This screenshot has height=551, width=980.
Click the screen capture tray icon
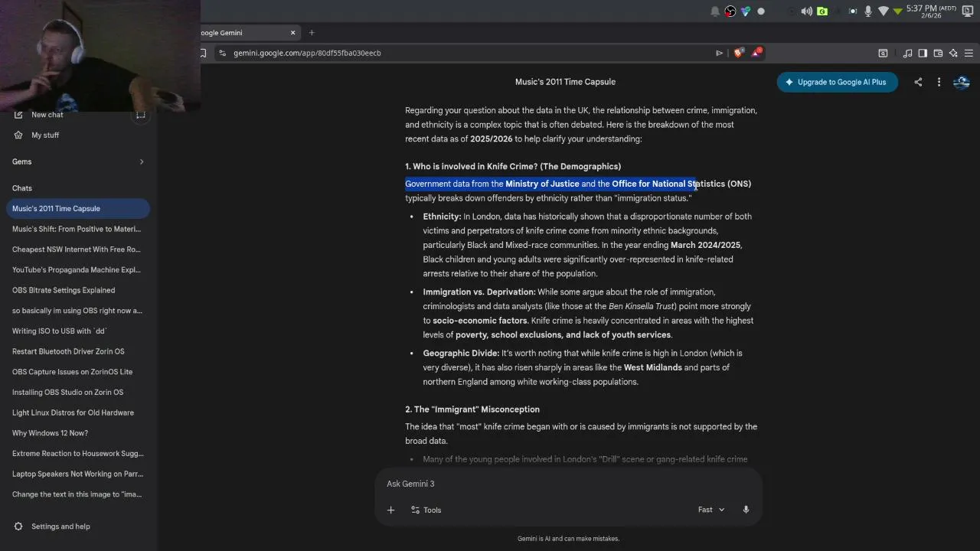853,11
